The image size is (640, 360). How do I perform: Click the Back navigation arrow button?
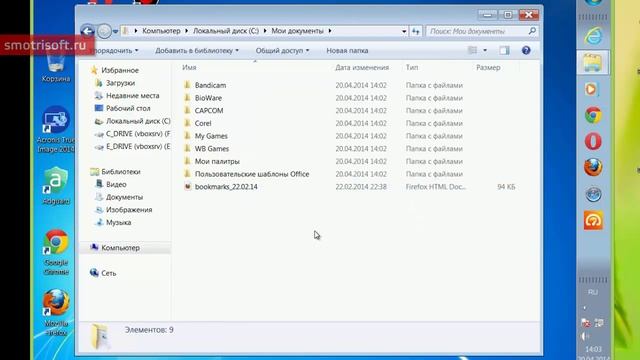click(x=87, y=31)
